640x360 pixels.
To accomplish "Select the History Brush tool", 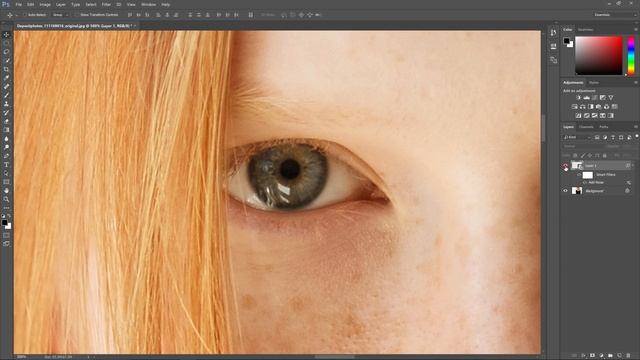I will pos(6,112).
